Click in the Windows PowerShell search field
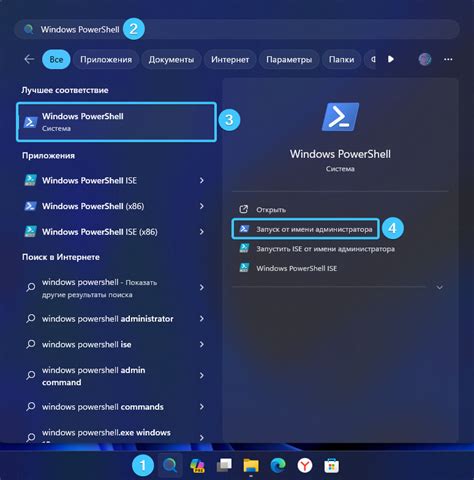This screenshot has width=474, height=480. pyautogui.click(x=237, y=29)
